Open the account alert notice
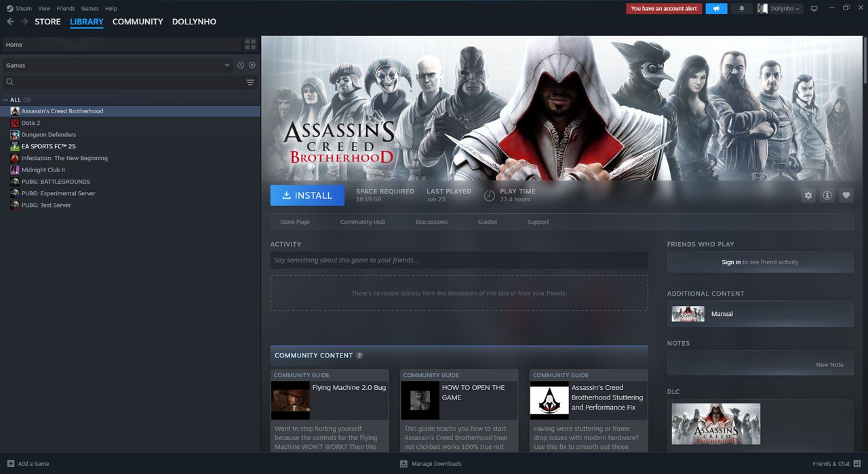Screen dimensions: 868x474 (664, 8)
